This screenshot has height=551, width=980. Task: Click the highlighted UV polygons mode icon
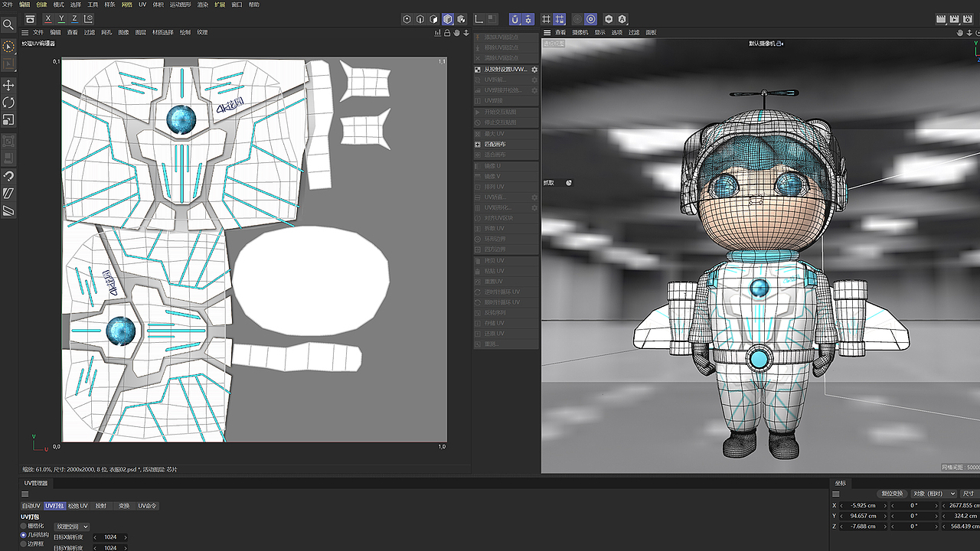(447, 19)
